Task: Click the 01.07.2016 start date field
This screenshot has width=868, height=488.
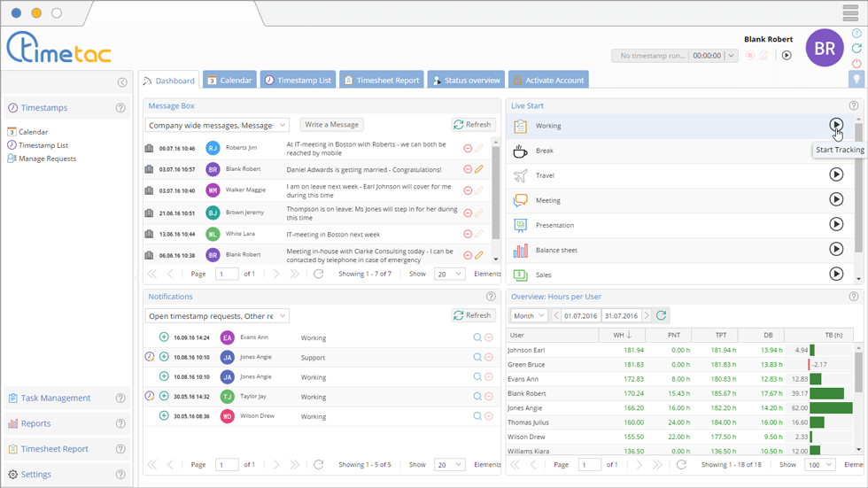Action: click(581, 315)
